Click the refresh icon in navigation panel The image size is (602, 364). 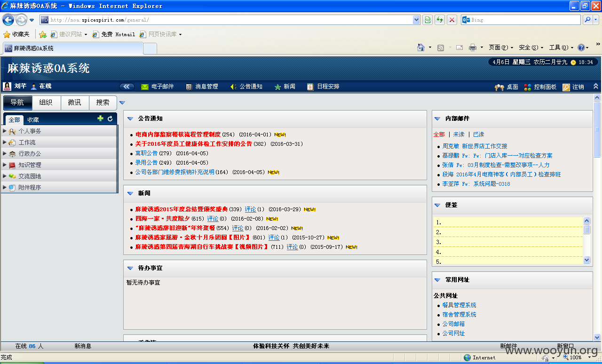[110, 119]
